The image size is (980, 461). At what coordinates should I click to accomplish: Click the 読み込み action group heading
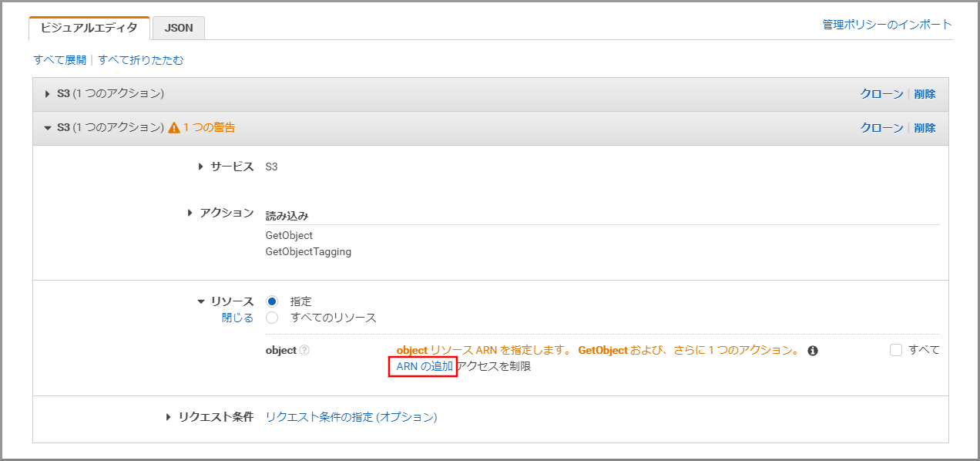(287, 216)
